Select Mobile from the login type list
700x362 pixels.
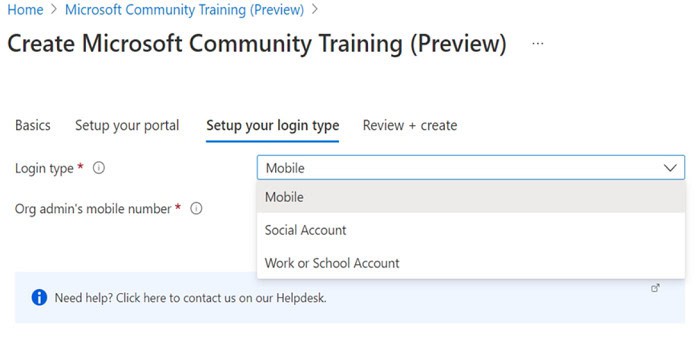coord(471,197)
